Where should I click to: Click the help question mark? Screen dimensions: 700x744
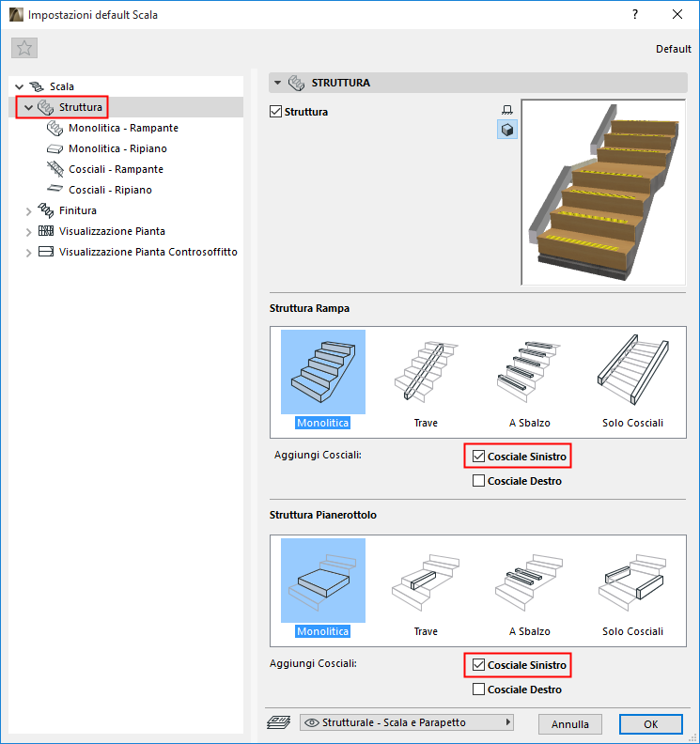click(635, 14)
